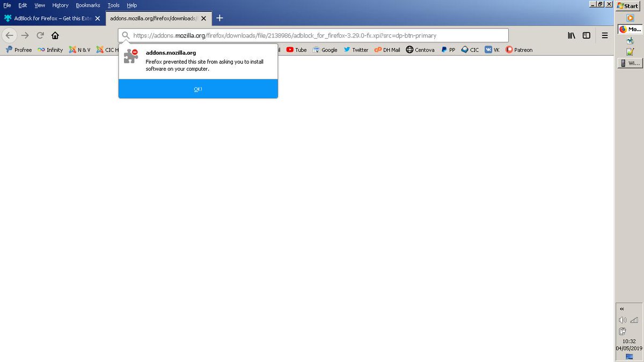
Task: Click the volume icon in the system tray
Action: pos(621,320)
